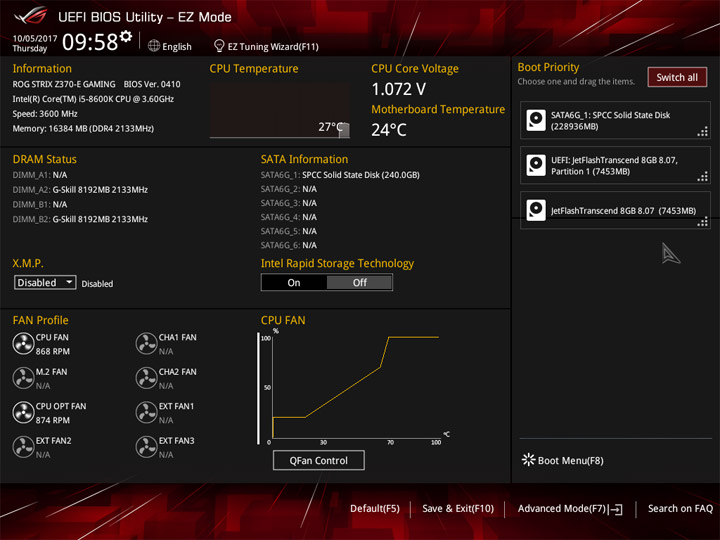Click CPU OPT FAN 874 RPM reading
This screenshot has height=540, width=720.
53,420
